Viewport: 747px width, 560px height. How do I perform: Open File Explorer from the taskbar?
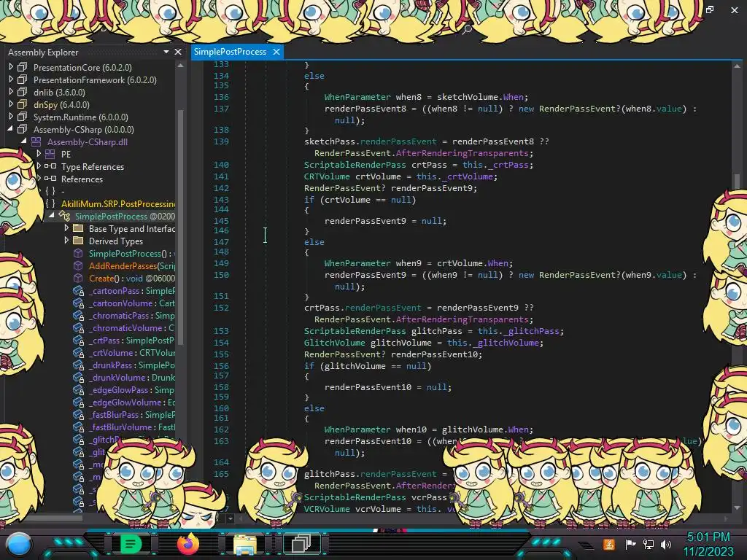tap(245, 544)
